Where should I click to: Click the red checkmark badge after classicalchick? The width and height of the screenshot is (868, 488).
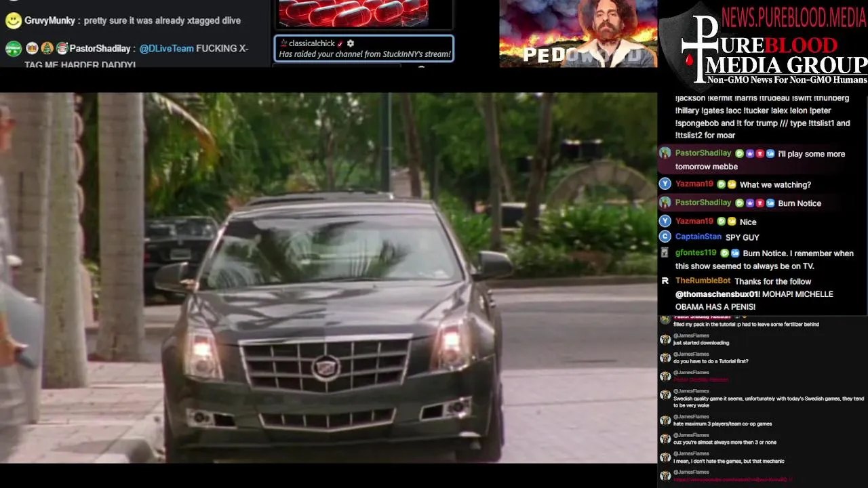tap(340, 43)
